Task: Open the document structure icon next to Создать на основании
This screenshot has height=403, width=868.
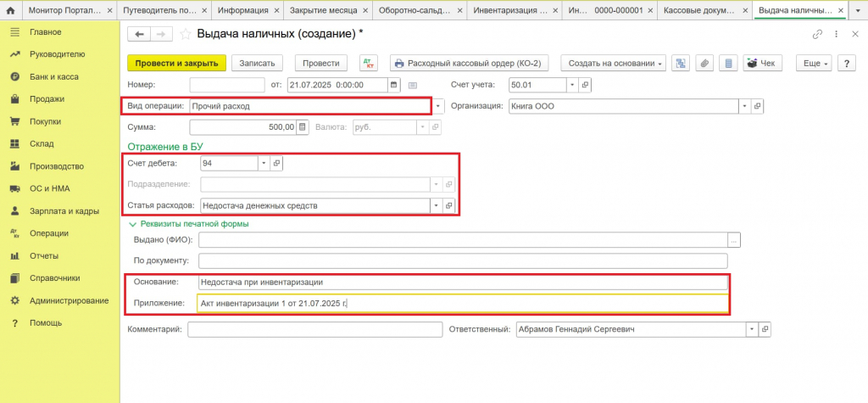Action: (681, 63)
